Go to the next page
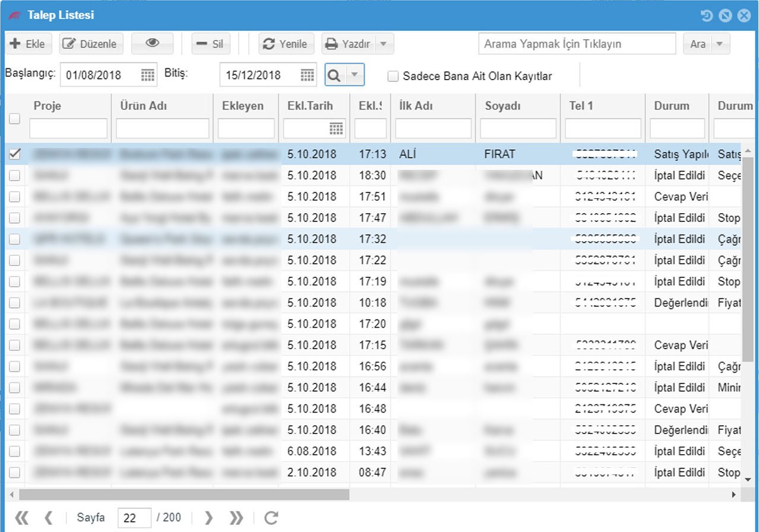The width and height of the screenshot is (759, 532). [208, 518]
